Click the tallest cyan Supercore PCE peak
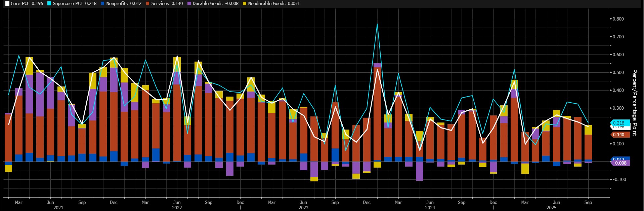This screenshot has height=211, width=644. click(377, 24)
